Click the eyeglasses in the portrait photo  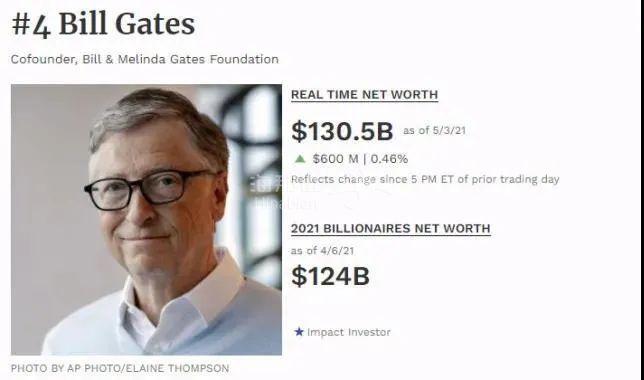click(150, 190)
